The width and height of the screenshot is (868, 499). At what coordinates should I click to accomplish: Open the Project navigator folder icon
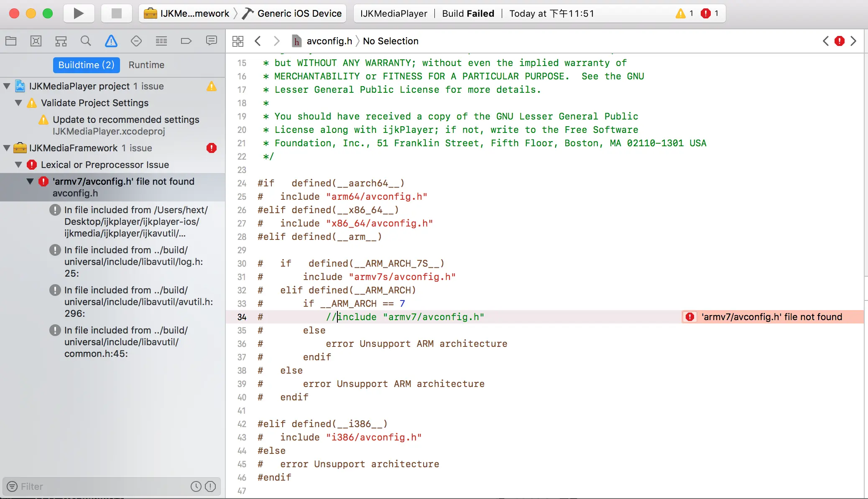tap(11, 41)
